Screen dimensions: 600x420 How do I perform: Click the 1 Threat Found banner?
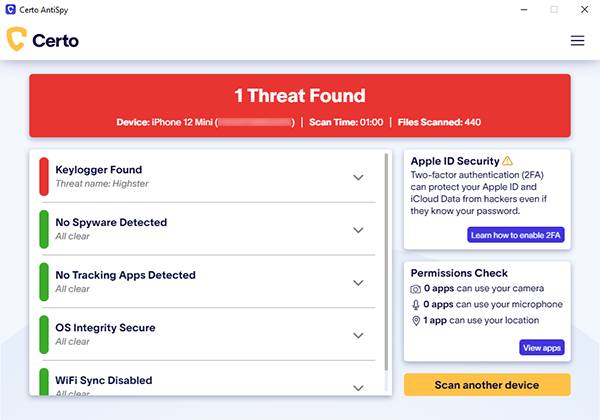(300, 106)
